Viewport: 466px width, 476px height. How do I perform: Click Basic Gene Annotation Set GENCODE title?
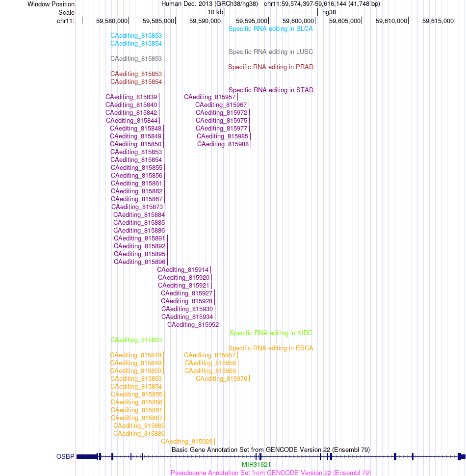click(x=271, y=450)
